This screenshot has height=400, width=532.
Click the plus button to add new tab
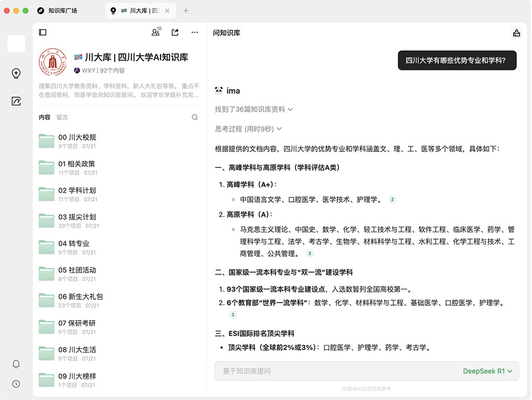point(186,11)
